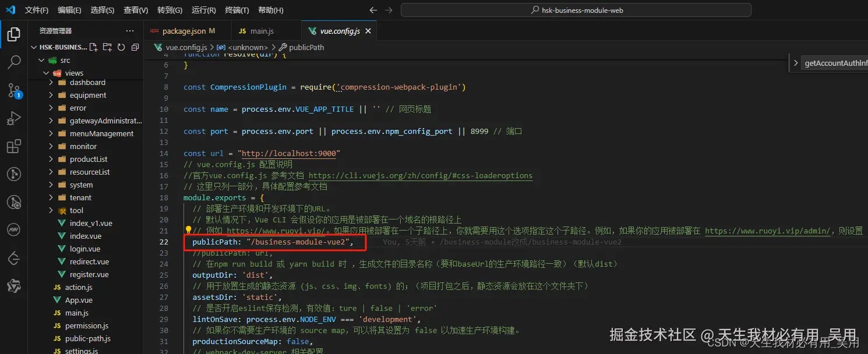Refresh the Explorer with the refresh icon
The height and width of the screenshot is (354, 868).
click(121, 47)
